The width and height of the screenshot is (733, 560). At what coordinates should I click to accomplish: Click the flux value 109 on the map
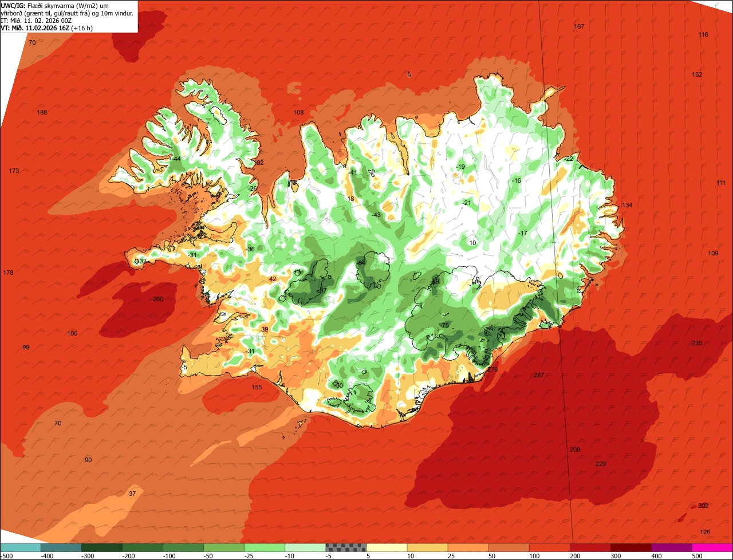click(713, 254)
